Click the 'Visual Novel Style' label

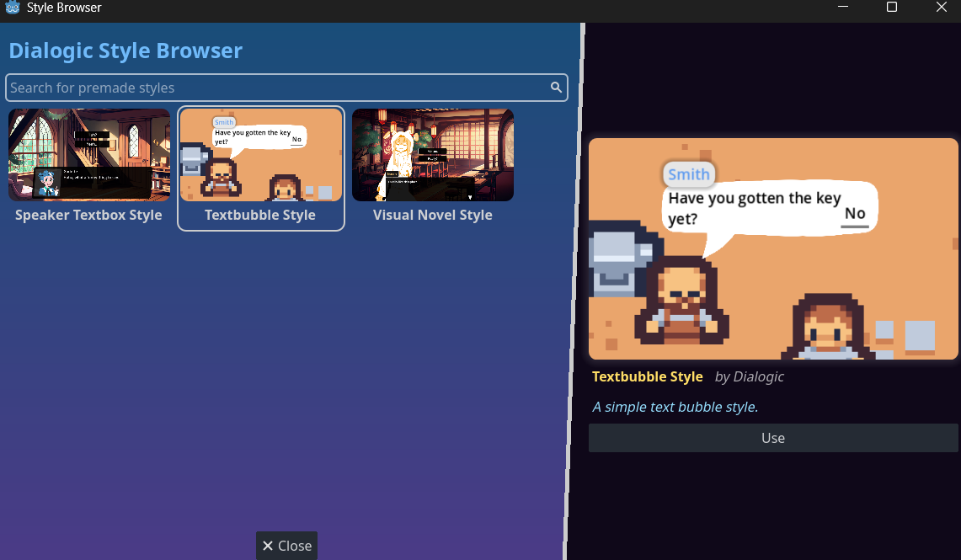click(x=433, y=215)
